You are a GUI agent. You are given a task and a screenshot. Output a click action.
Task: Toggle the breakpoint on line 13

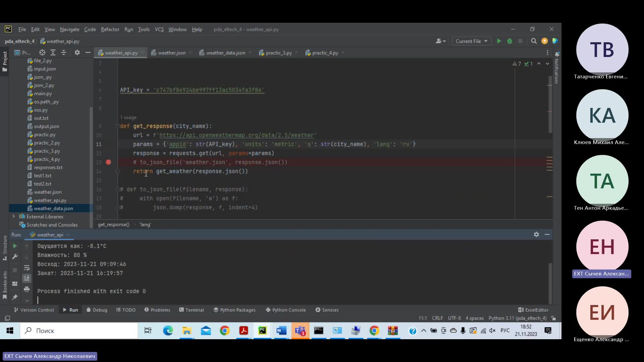(108, 162)
